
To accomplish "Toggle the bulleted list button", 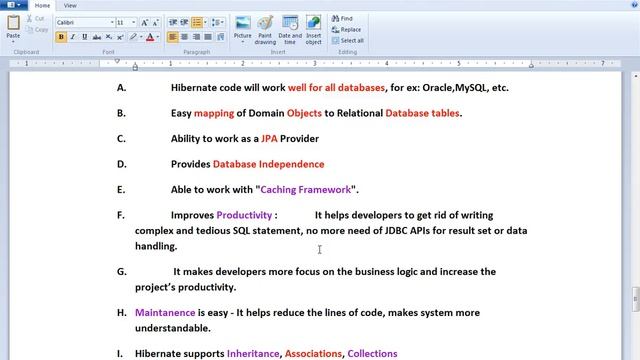I will pos(197,22).
